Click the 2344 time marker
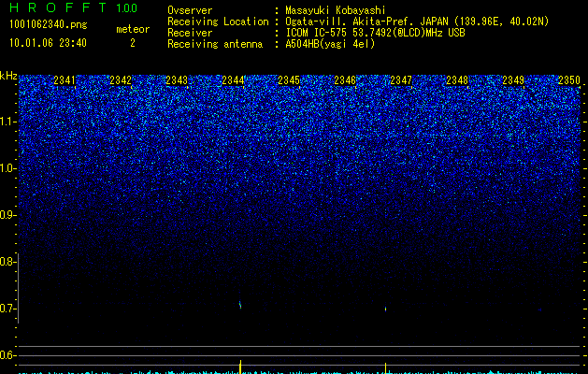Viewport: 588px width, 374px height. coord(233,80)
